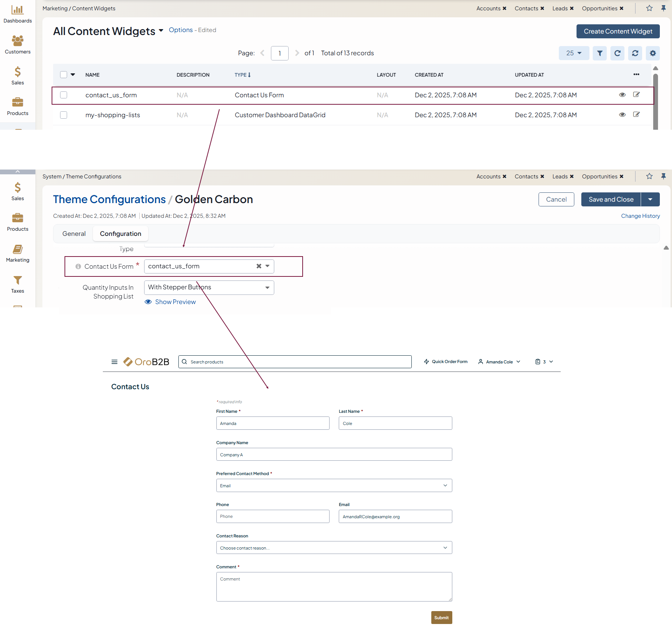Favorite the Theme Configurations page with star
The width and height of the screenshot is (672, 638).
click(x=650, y=176)
